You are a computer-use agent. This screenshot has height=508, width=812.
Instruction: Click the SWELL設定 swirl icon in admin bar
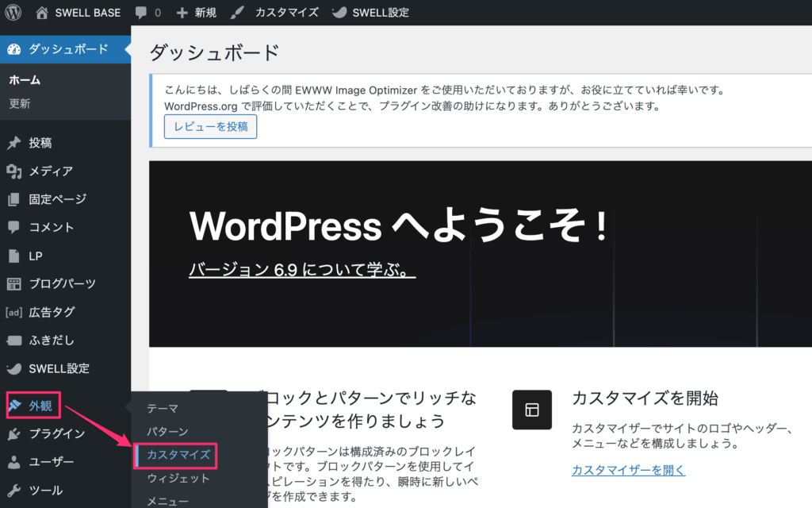tap(341, 12)
